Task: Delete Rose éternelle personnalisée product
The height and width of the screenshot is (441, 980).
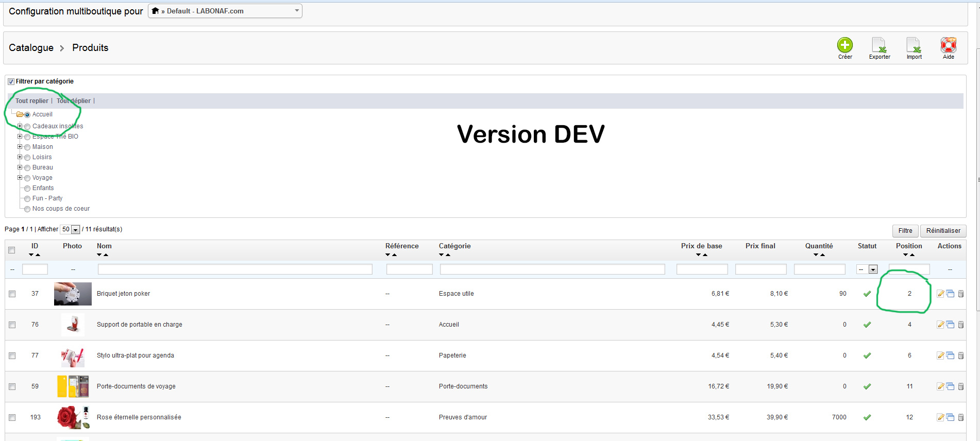Action: pos(961,417)
